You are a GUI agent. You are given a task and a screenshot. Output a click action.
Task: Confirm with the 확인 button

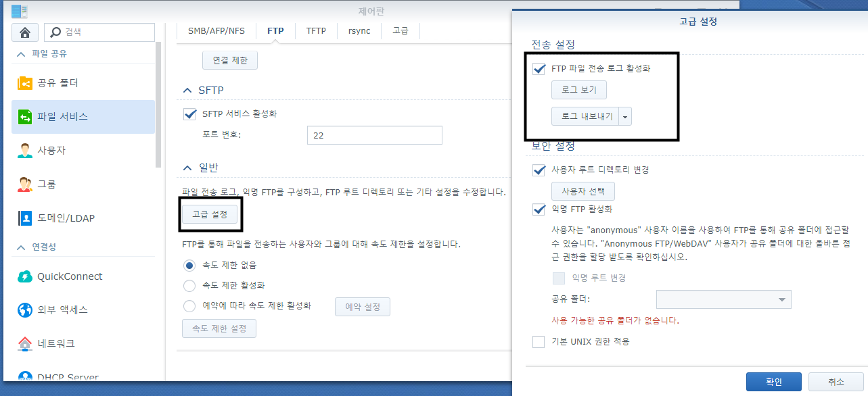pos(774,382)
